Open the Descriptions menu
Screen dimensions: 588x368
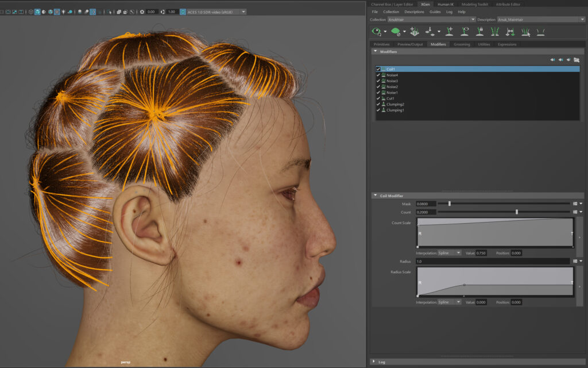tap(414, 11)
